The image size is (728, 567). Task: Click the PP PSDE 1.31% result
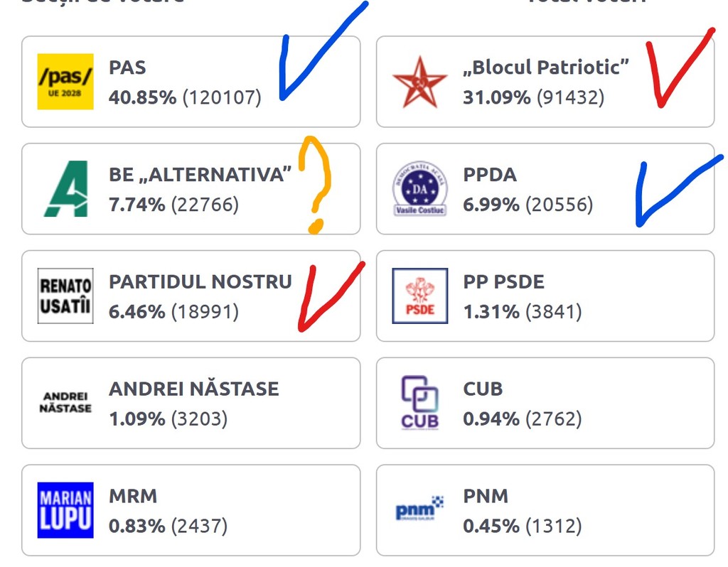(x=522, y=311)
